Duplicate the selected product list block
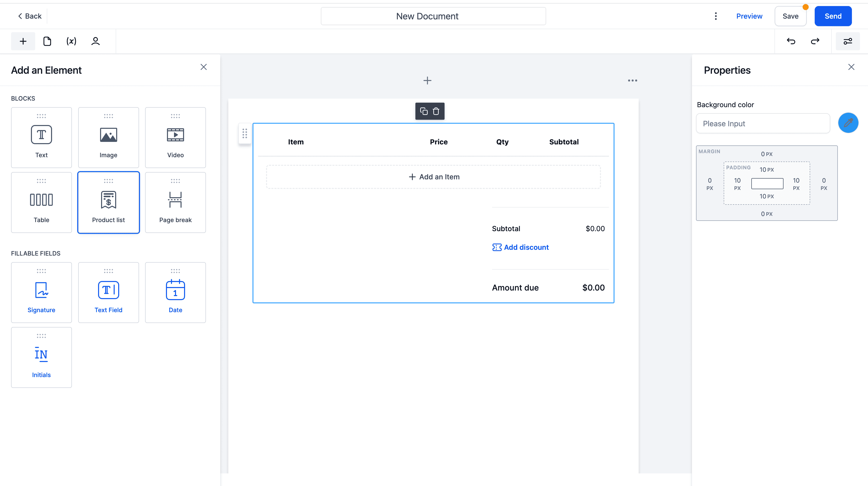This screenshot has width=868, height=486. (x=423, y=111)
